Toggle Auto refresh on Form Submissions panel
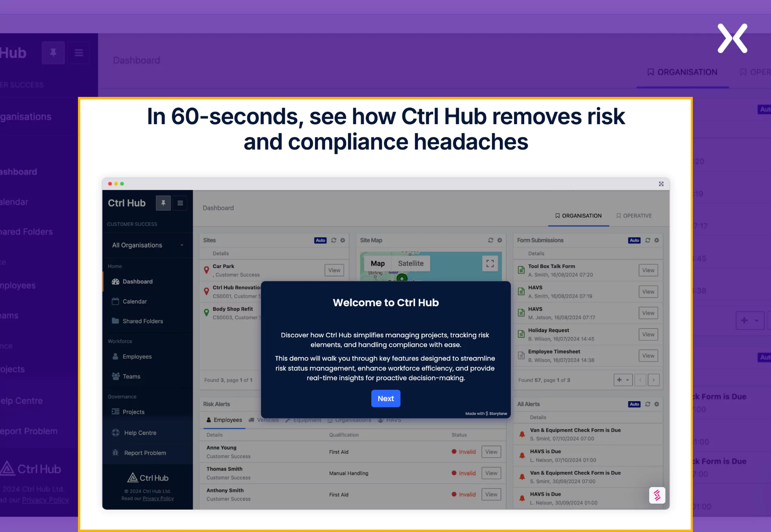Image resolution: width=771 pixels, height=532 pixels. coord(633,240)
